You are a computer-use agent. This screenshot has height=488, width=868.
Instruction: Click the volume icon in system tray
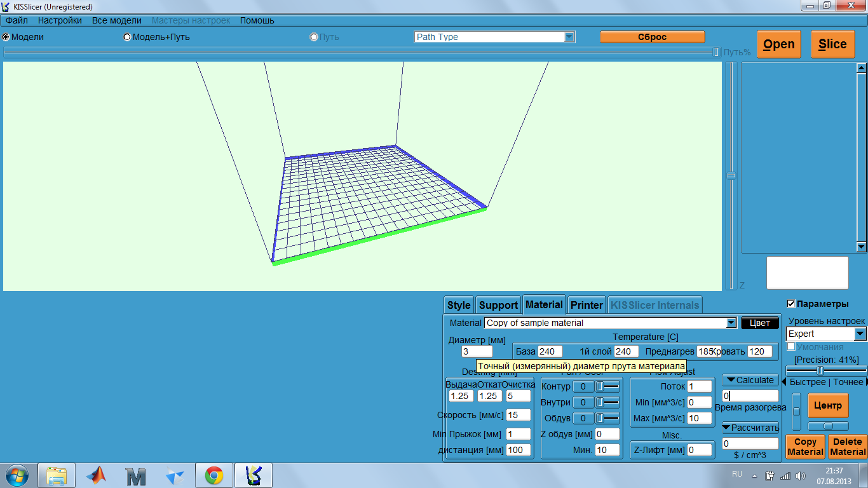click(x=800, y=475)
